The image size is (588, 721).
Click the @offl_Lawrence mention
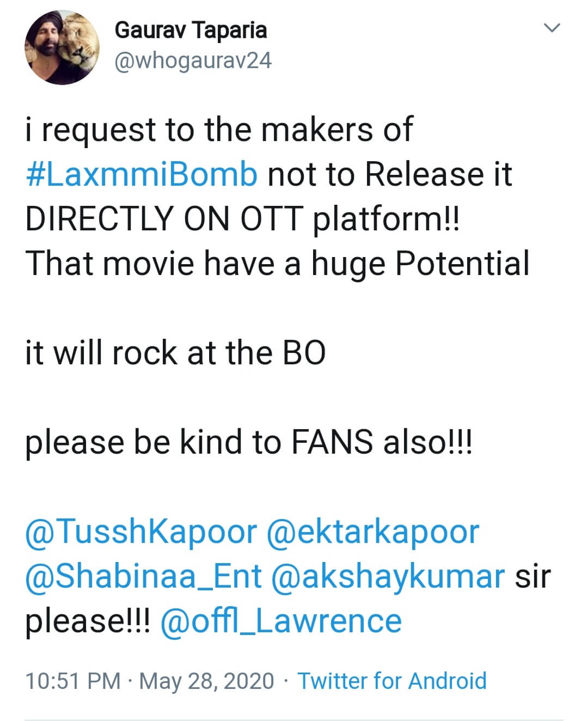point(281,621)
